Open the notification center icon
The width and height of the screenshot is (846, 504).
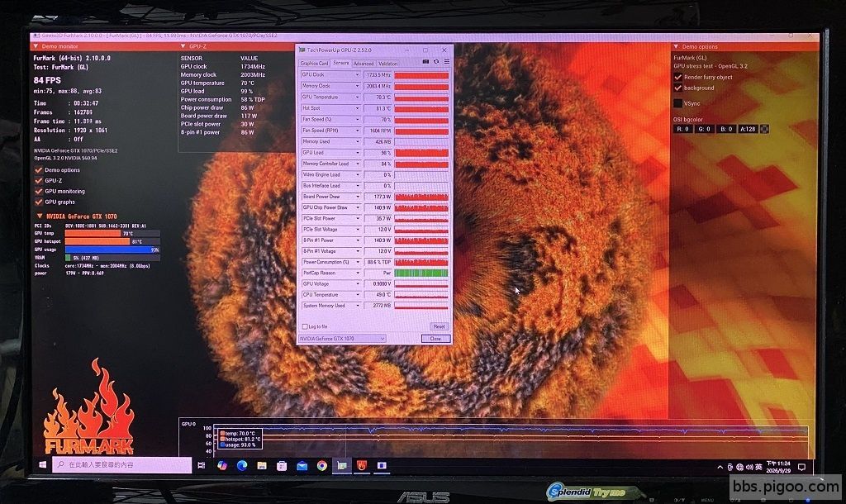[x=801, y=467]
